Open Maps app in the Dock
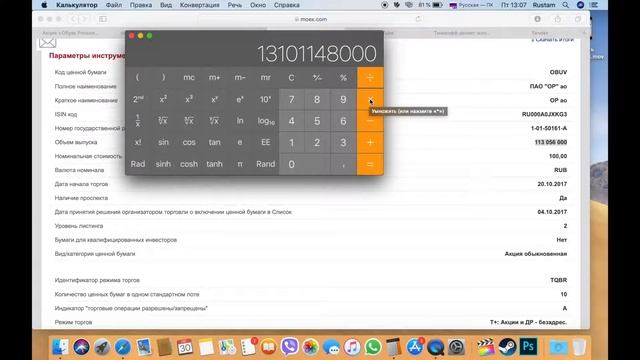Viewport: 640px width, 360px height. click(x=227, y=347)
